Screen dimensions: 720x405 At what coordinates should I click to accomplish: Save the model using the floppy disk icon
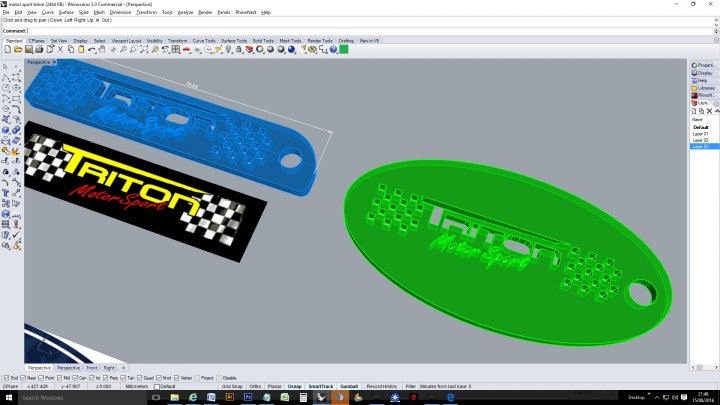tap(29, 50)
